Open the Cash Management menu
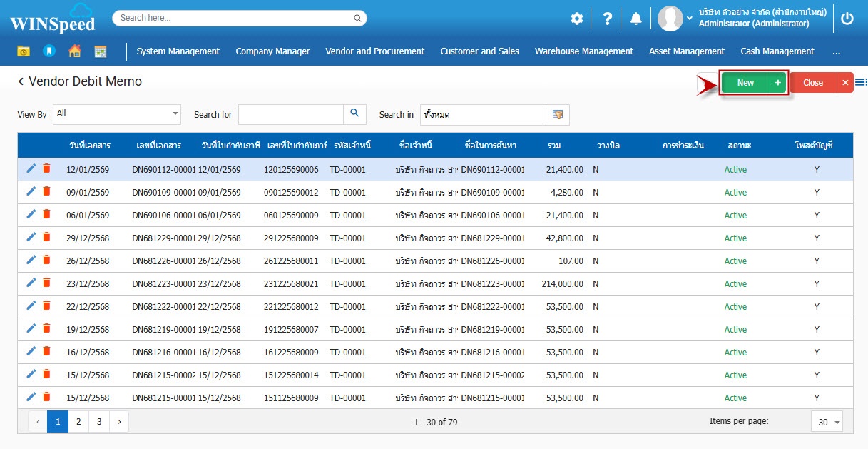Screen dimensions: 868x449 (777, 51)
